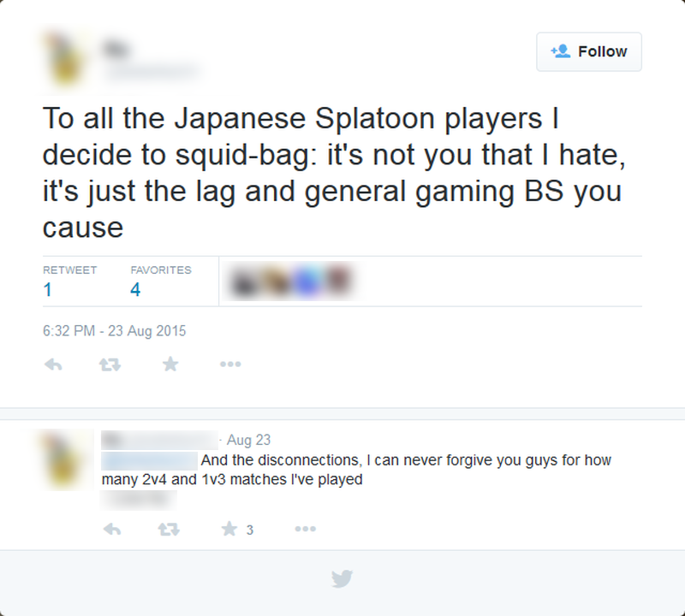Click the last avatar among the favoriters
This screenshot has height=616, width=685.
pyautogui.click(x=338, y=281)
